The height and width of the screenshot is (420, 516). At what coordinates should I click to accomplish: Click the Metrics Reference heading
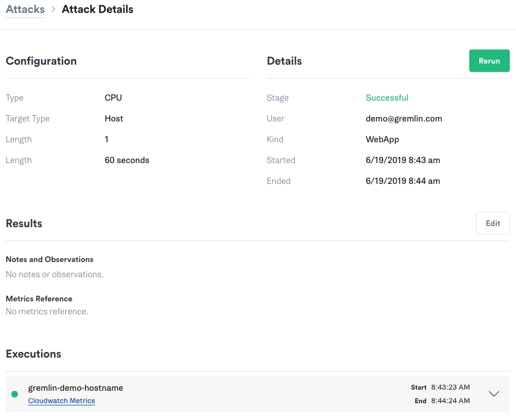(x=39, y=299)
